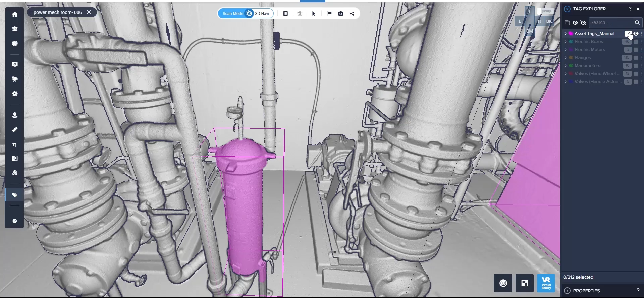Expand the Electric Motors group

[566, 50]
